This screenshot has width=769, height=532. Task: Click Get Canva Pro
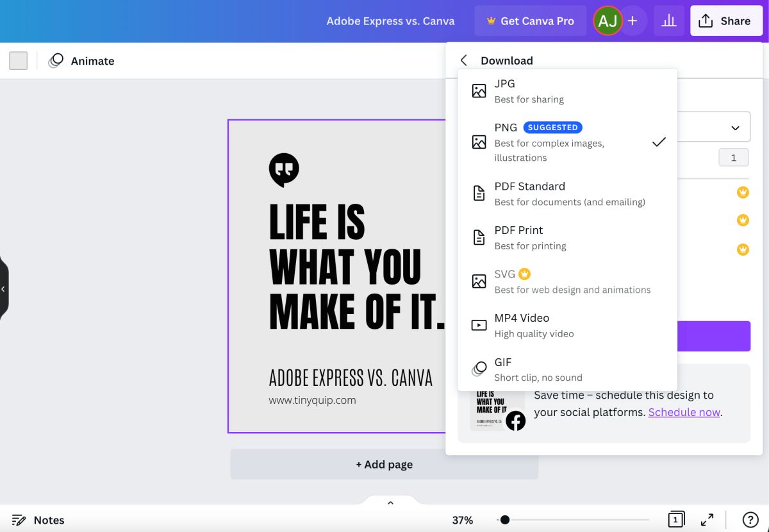pos(530,21)
